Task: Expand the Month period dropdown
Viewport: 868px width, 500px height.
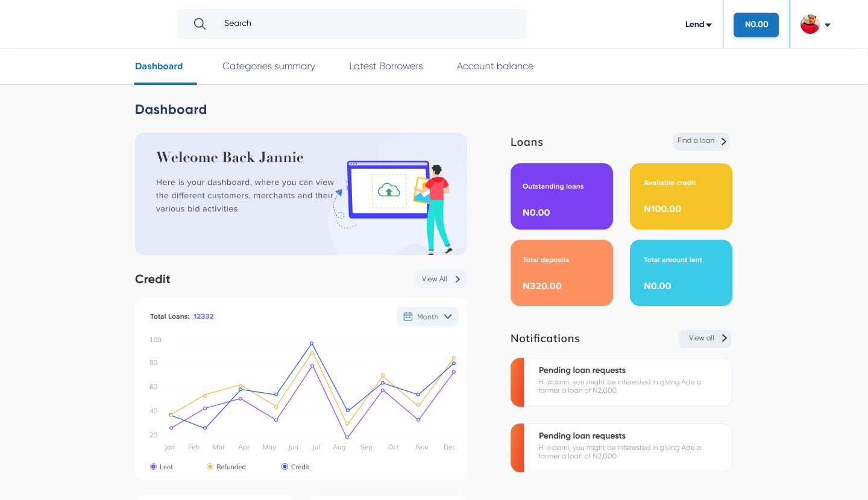Action: coord(448,316)
